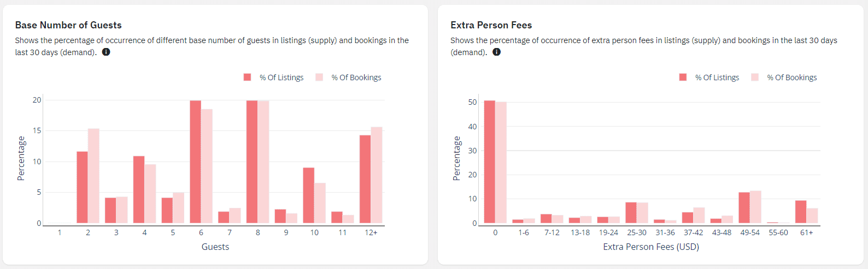
Task: Select the listings bar for 10 guests
Action: [309, 195]
